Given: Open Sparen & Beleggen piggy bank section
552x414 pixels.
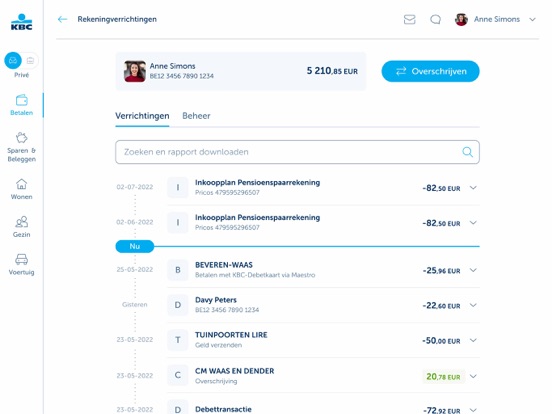Looking at the screenshot, I should click(21, 147).
